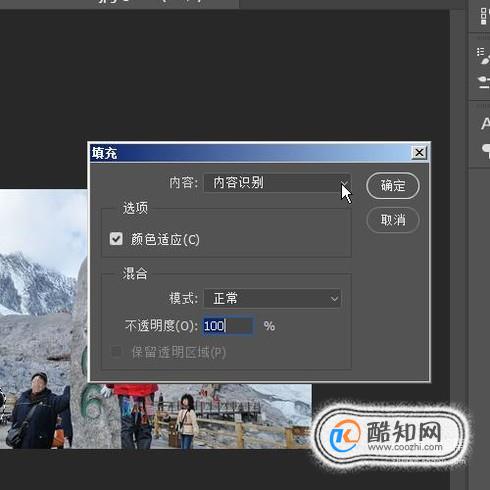Click the 不透明度 input field with 100

228,326
